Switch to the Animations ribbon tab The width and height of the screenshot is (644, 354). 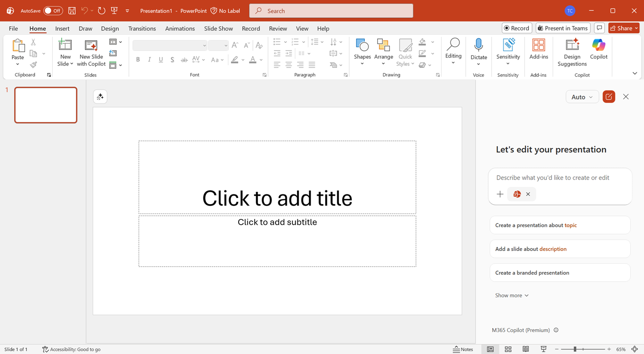(x=180, y=28)
